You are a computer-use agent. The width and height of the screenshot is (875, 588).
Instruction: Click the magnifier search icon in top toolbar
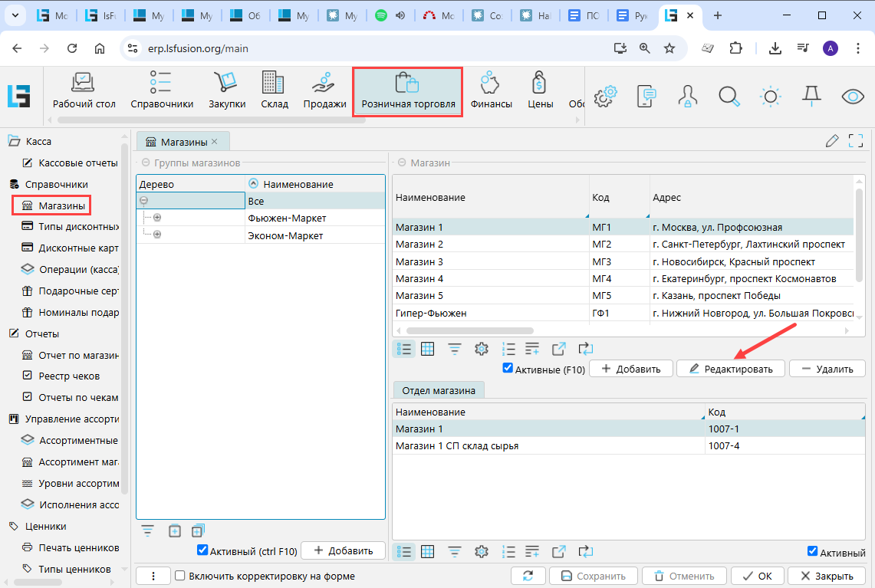(x=729, y=95)
